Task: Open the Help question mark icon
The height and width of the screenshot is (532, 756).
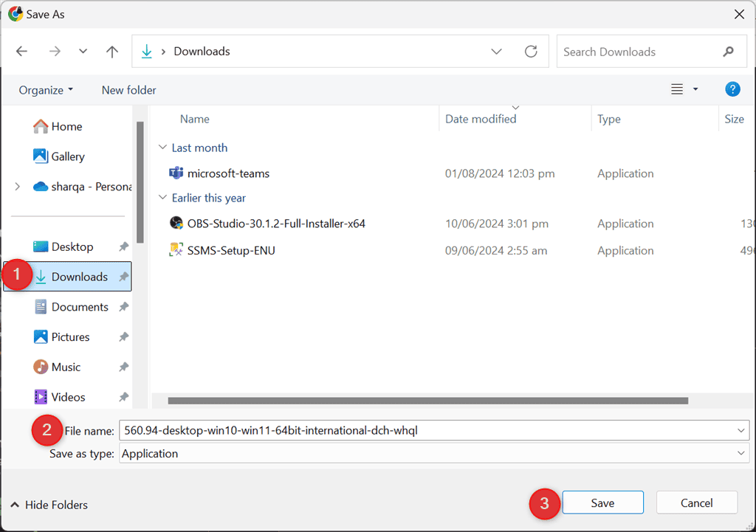Action: click(732, 90)
